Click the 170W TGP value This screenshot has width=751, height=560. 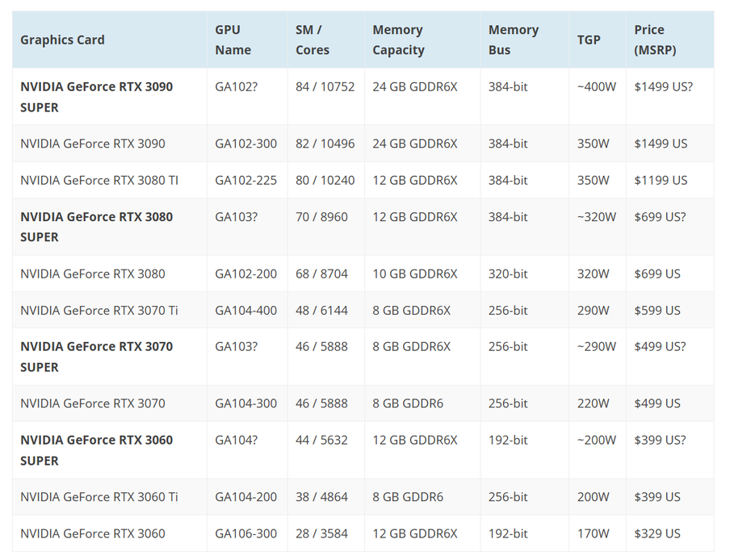tap(593, 533)
